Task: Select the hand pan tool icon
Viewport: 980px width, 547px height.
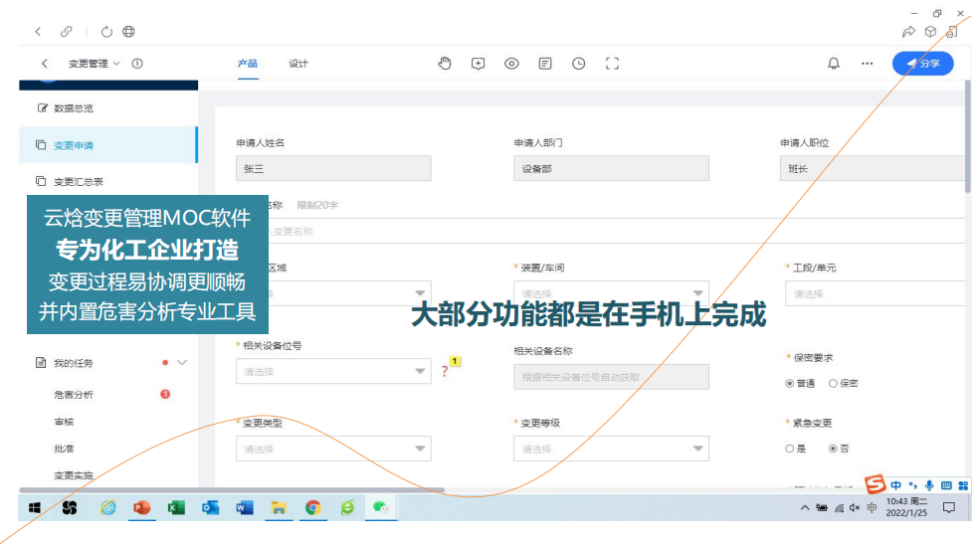Action: (x=445, y=64)
